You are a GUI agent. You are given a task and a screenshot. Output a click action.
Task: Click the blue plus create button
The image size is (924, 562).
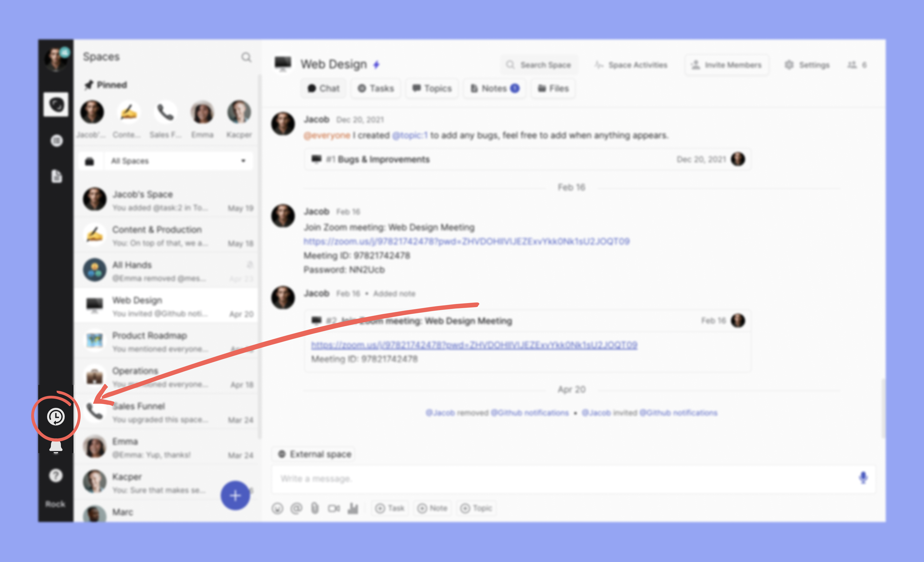coord(235,496)
